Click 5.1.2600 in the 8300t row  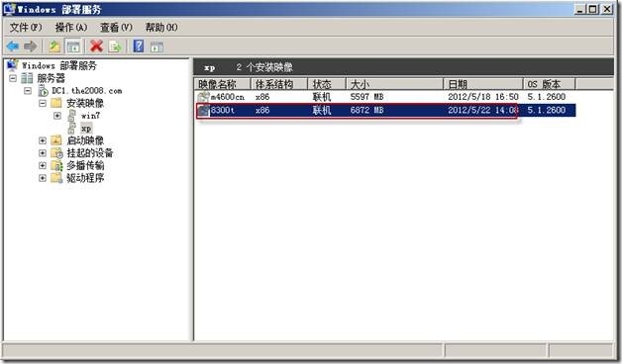547,110
